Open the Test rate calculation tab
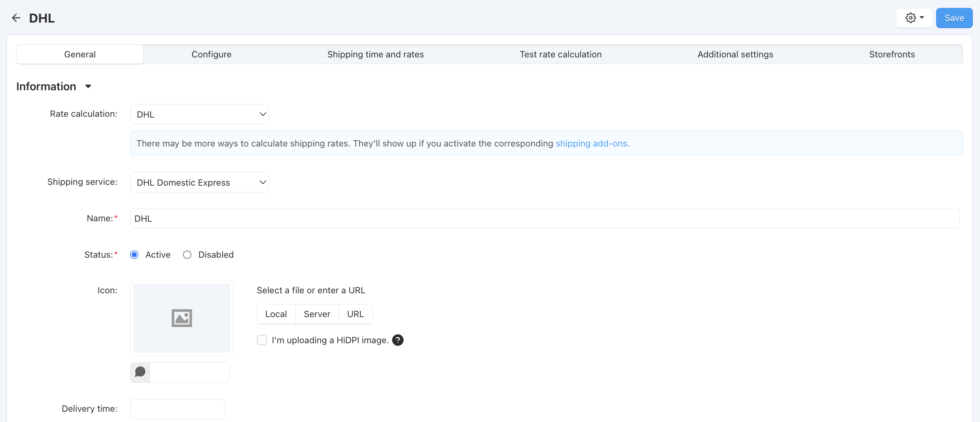980x422 pixels. tap(561, 54)
